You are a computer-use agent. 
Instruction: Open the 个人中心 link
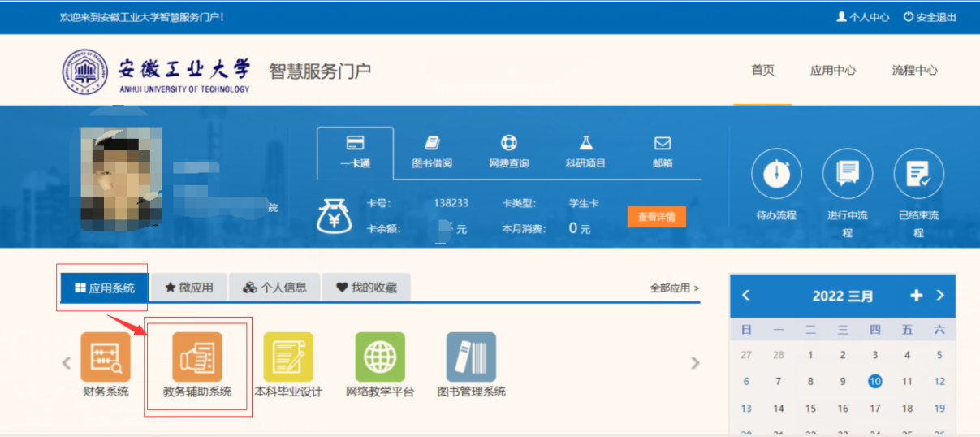click(x=863, y=17)
